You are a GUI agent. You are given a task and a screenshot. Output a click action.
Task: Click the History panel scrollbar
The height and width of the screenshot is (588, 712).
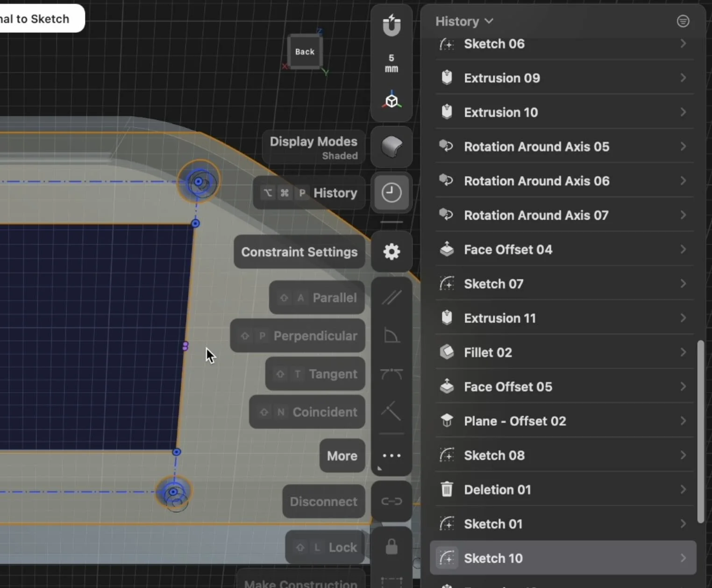pyautogui.click(x=700, y=430)
